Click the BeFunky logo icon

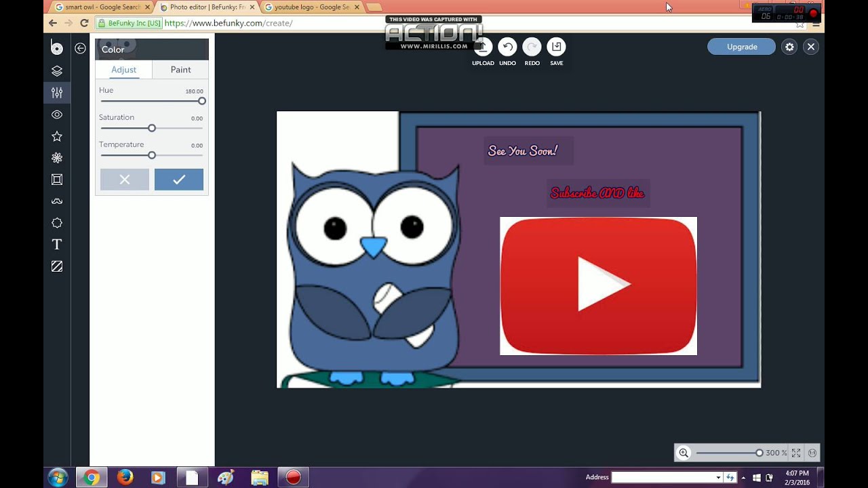57,47
